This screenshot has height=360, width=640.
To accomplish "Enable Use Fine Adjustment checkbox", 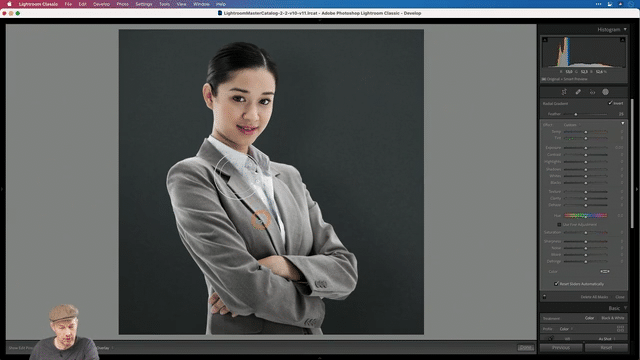I will coord(559,224).
